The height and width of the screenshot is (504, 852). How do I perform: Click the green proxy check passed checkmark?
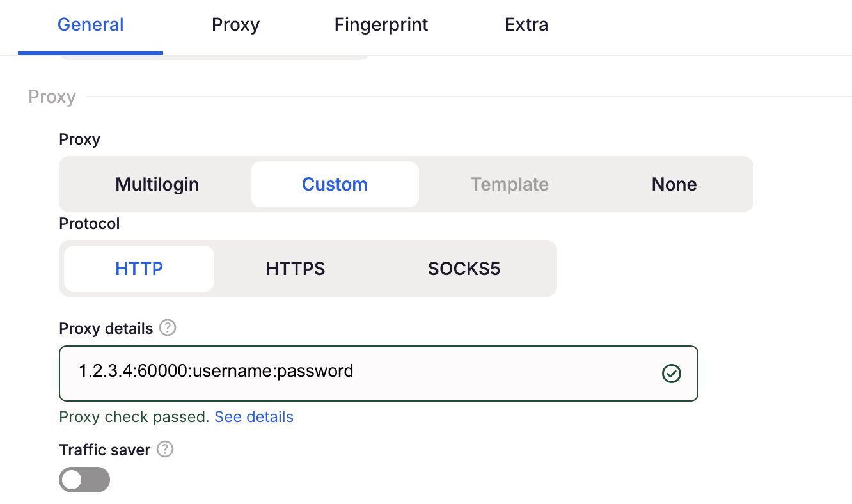pos(672,374)
